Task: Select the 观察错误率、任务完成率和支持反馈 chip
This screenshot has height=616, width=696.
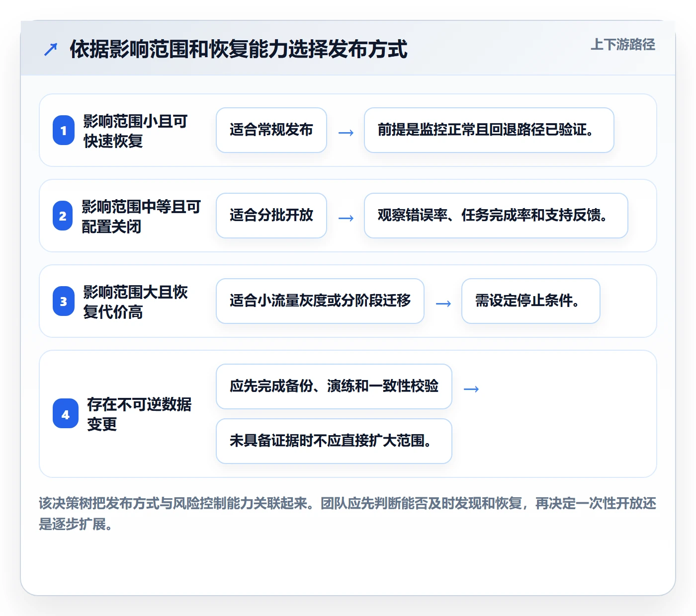Action: [x=496, y=216]
